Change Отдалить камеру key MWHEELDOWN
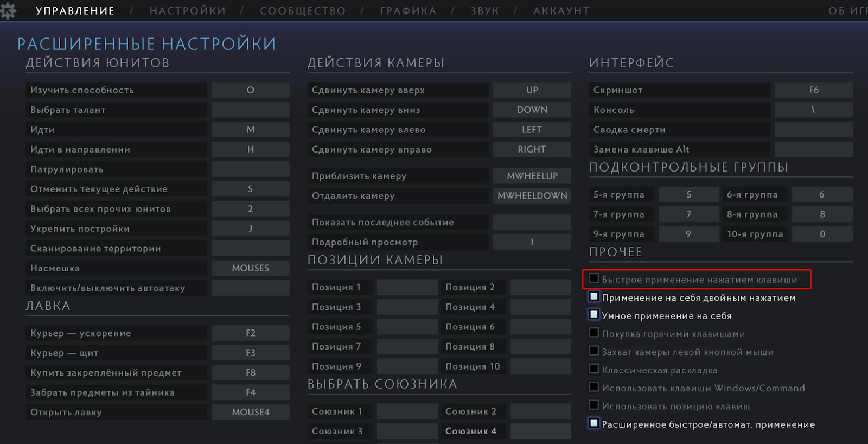The image size is (868, 444). (532, 196)
